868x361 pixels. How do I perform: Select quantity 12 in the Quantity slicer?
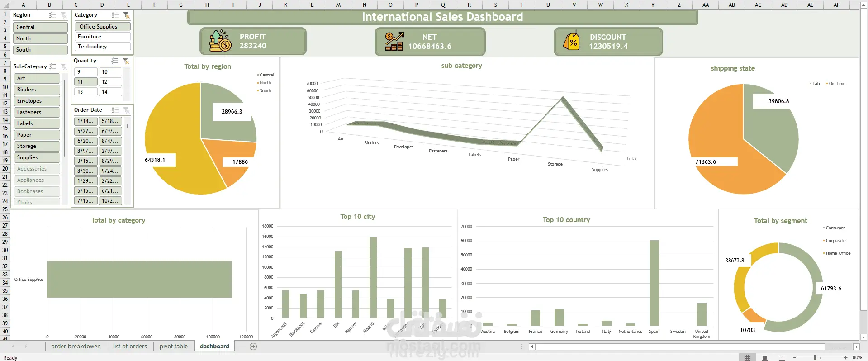tap(110, 82)
